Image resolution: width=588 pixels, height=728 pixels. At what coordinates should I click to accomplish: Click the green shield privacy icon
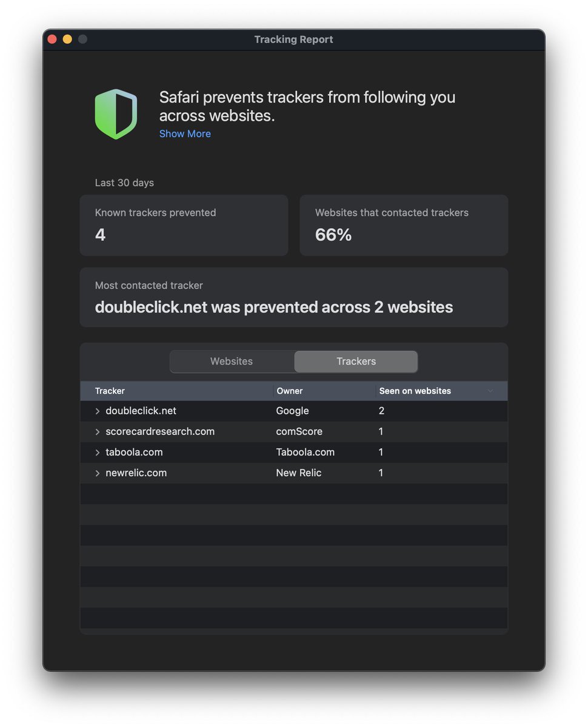[x=116, y=114]
